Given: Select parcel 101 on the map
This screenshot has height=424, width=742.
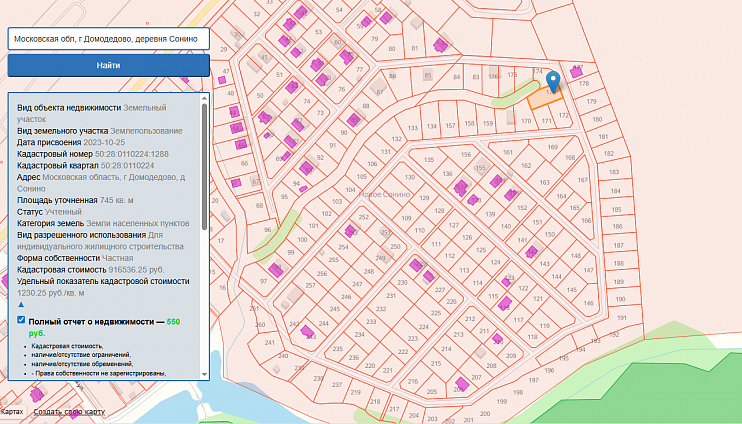Looking at the screenshot, I should pyautogui.click(x=314, y=226).
